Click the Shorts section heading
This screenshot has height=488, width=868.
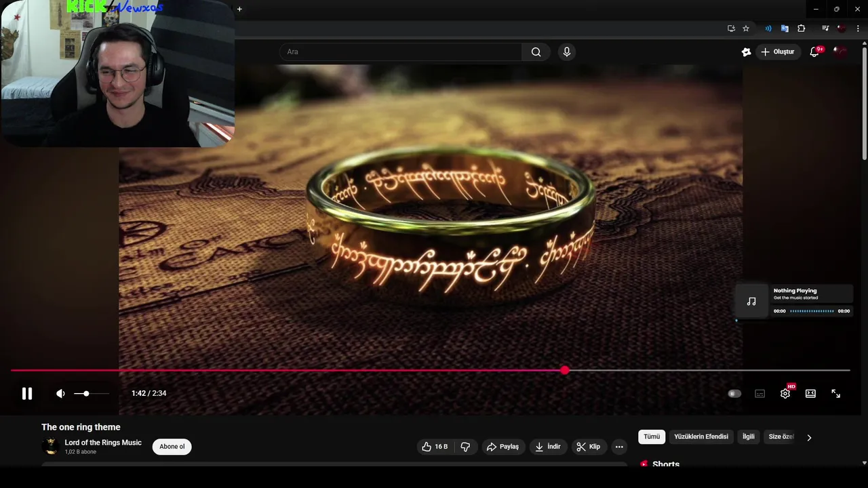[666, 464]
